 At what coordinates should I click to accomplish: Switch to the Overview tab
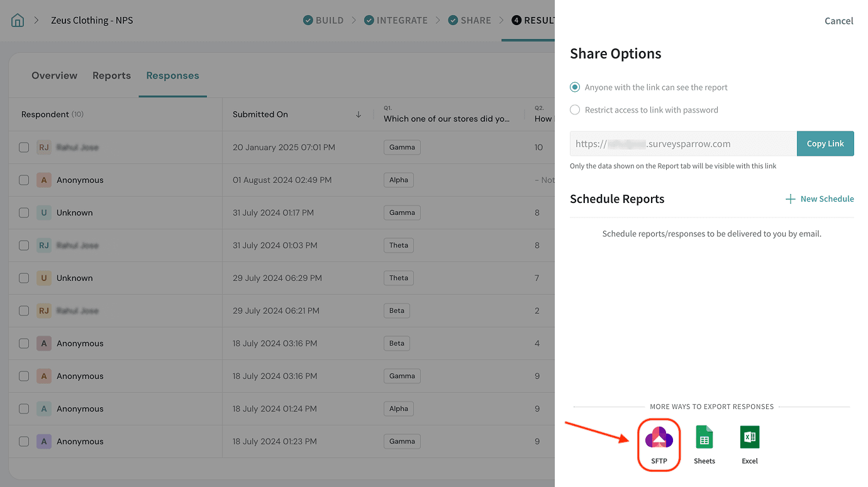pyautogui.click(x=54, y=75)
